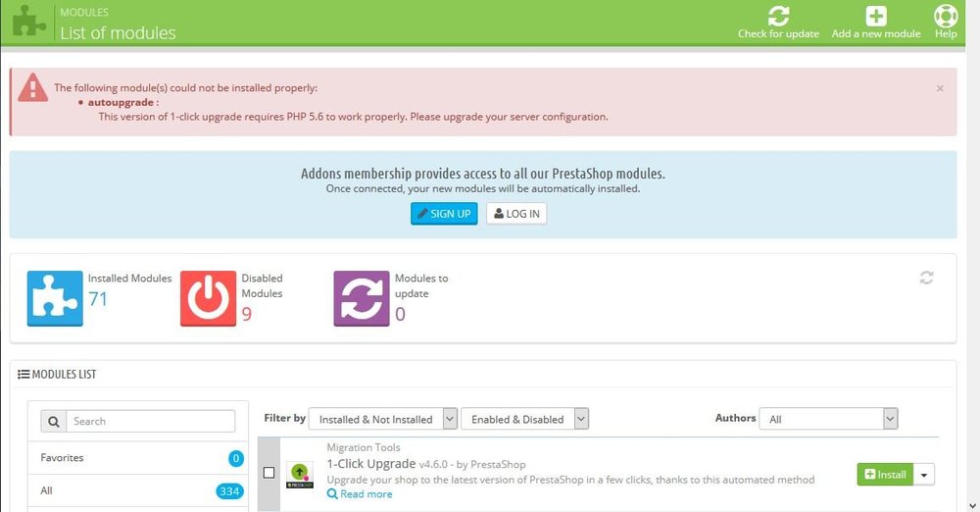Image resolution: width=980 pixels, height=512 pixels.
Task: Click the red Disabled Modules power icon
Action: click(x=208, y=298)
